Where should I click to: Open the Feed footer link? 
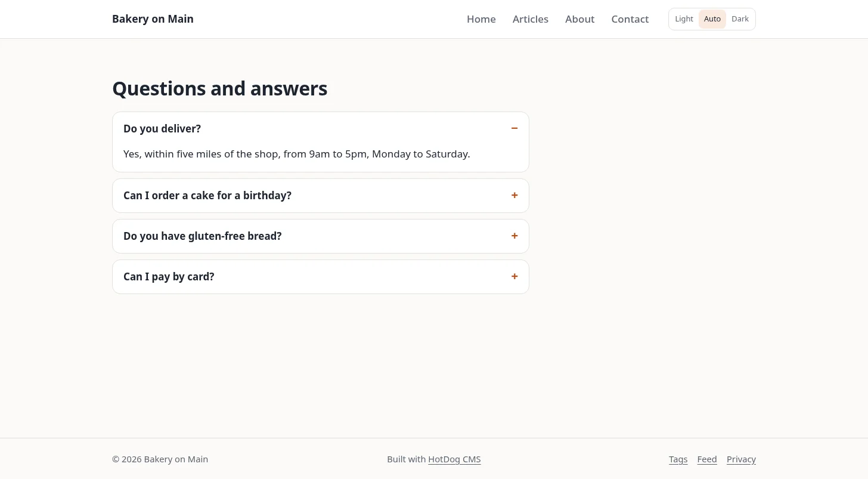(707, 459)
